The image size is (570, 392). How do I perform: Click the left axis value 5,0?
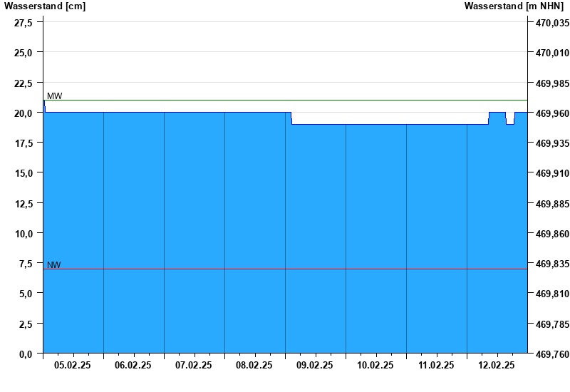pyautogui.click(x=26, y=294)
